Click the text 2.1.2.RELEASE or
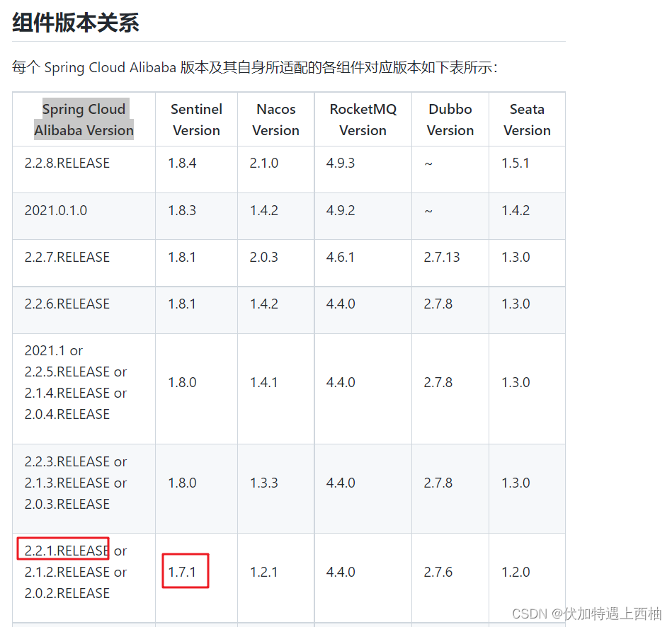Viewport: 672px width, 627px height. pos(76,573)
